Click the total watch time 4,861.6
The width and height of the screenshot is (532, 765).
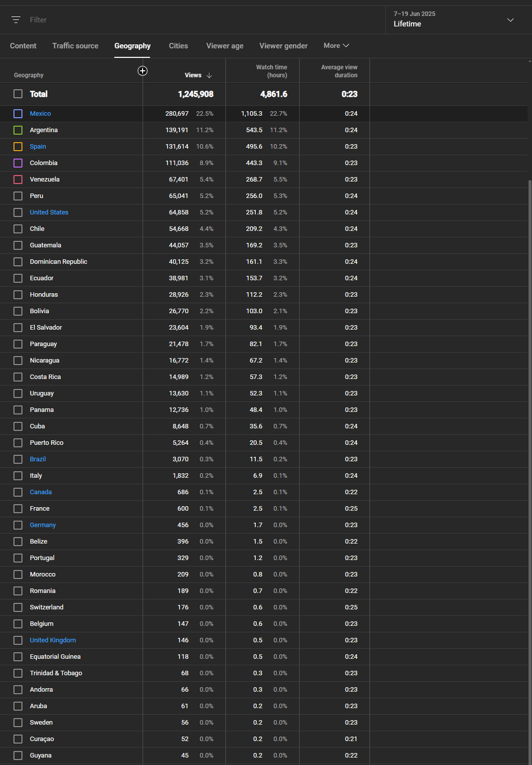coord(274,94)
